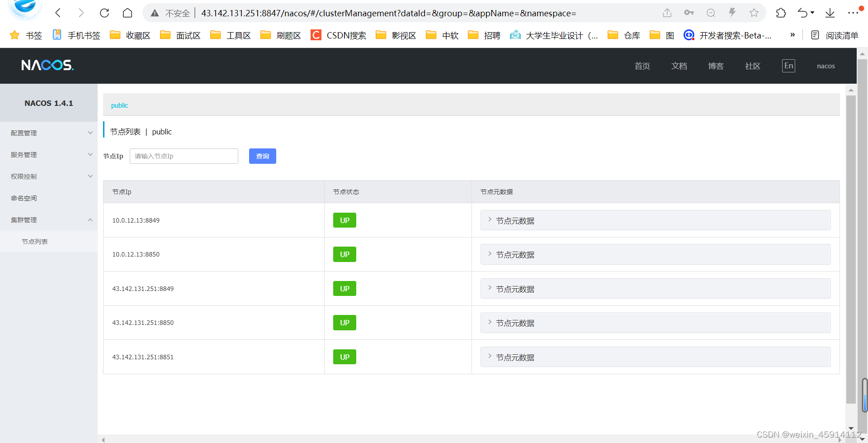Click the share icon in address bar
Image resolution: width=868 pixels, height=443 pixels.
667,13
